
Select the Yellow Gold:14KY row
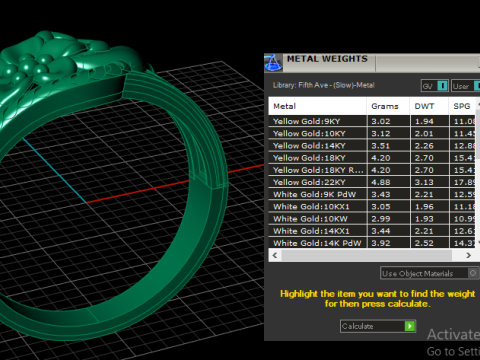pyautogui.click(x=372, y=146)
